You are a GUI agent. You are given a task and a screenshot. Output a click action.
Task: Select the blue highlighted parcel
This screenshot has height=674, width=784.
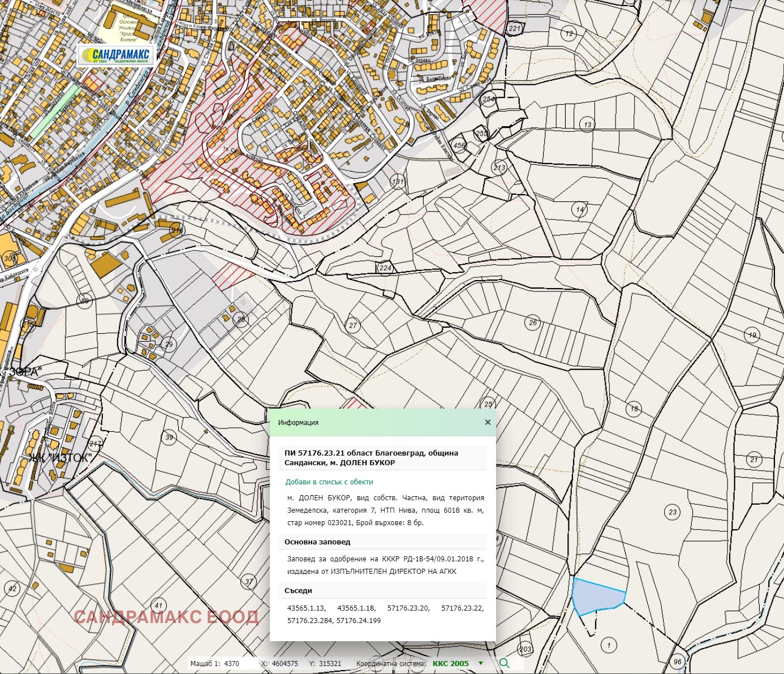point(597,596)
